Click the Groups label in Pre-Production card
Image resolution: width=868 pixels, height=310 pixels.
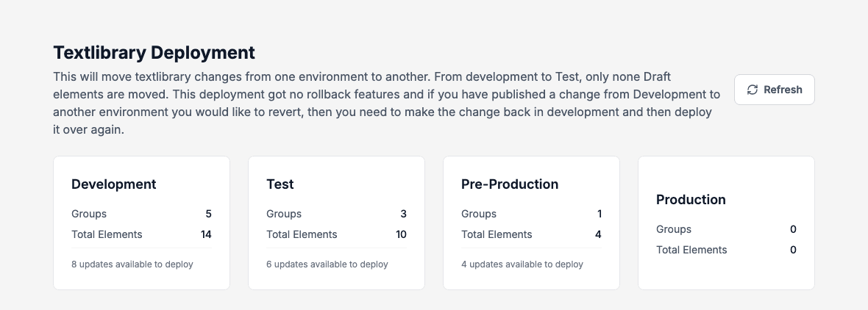(479, 214)
